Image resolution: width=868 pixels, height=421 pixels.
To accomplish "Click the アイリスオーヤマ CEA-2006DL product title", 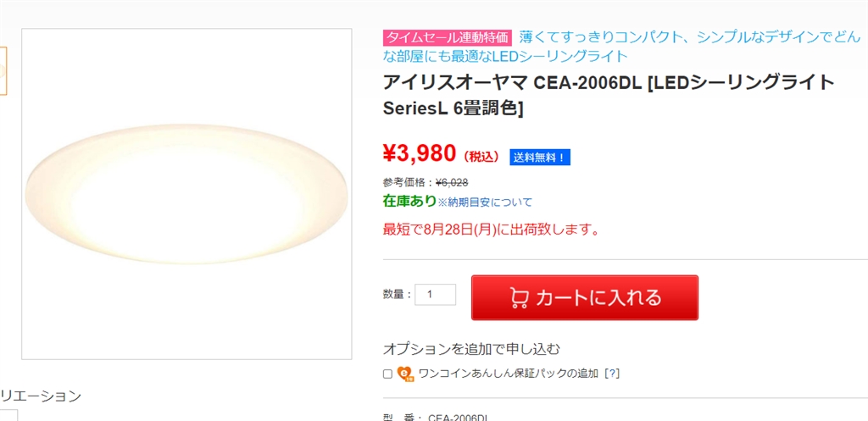I will tap(608, 95).
